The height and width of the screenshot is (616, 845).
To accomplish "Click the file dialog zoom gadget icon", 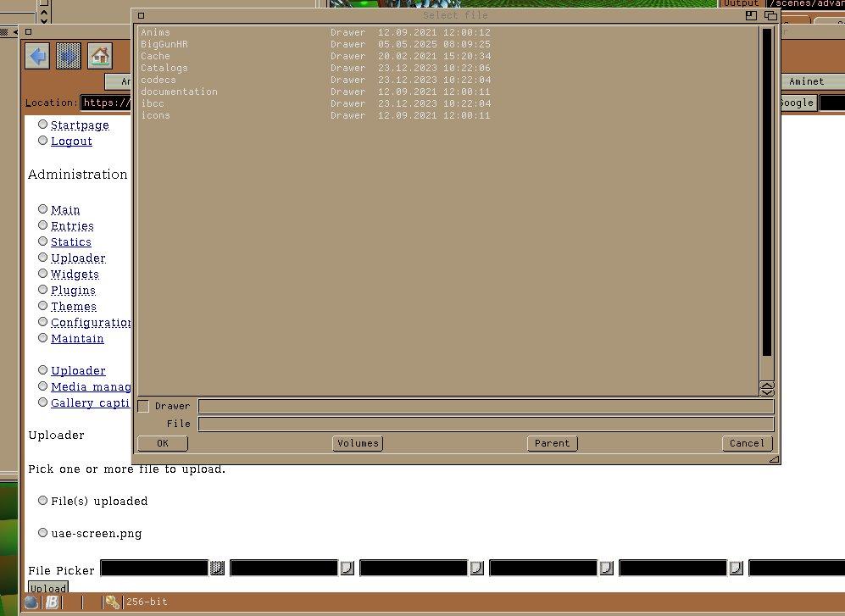I will click(752, 15).
